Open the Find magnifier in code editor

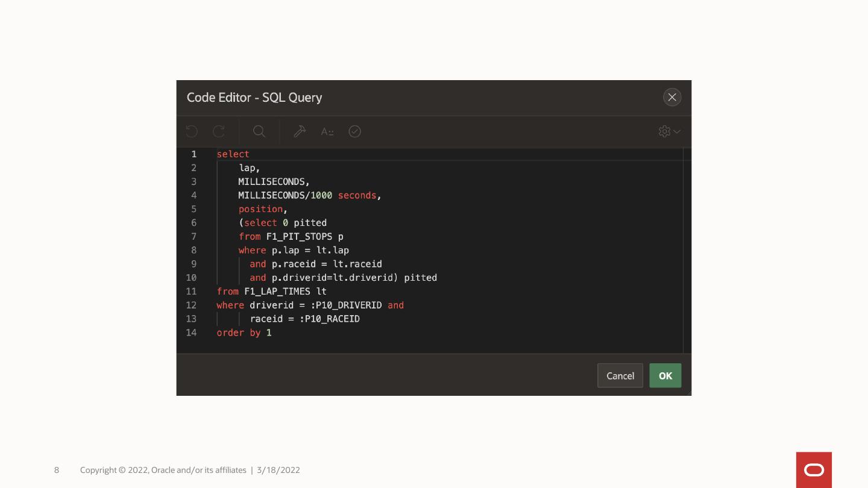[259, 131]
